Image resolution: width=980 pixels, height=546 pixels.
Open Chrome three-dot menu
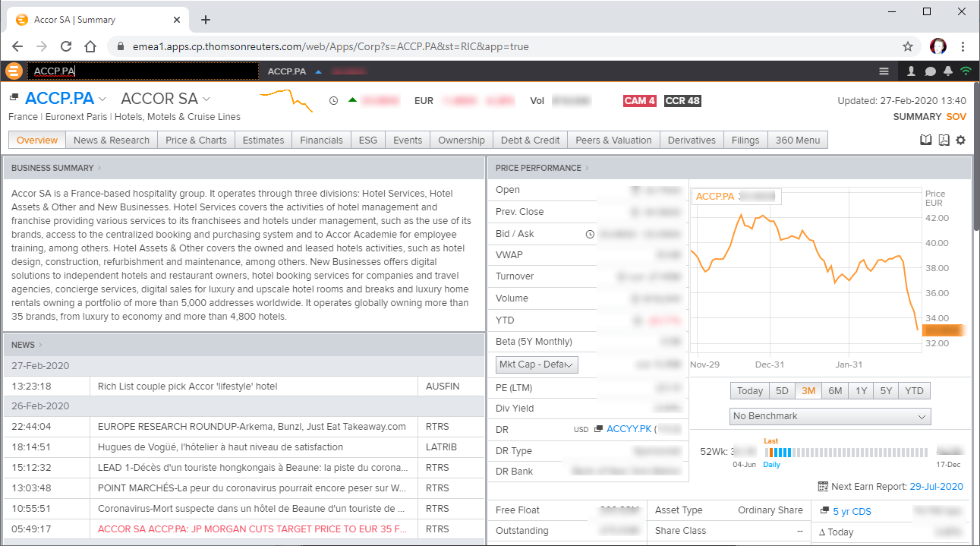963,46
